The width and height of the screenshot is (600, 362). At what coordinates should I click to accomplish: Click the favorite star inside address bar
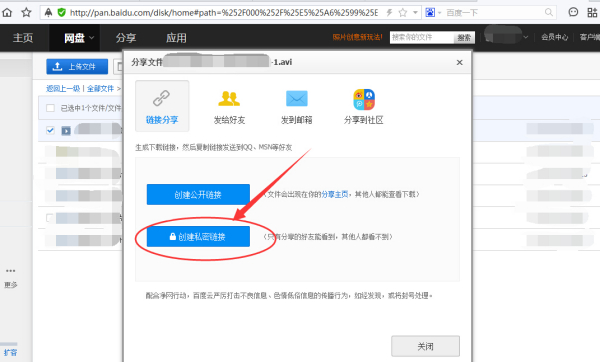point(403,13)
